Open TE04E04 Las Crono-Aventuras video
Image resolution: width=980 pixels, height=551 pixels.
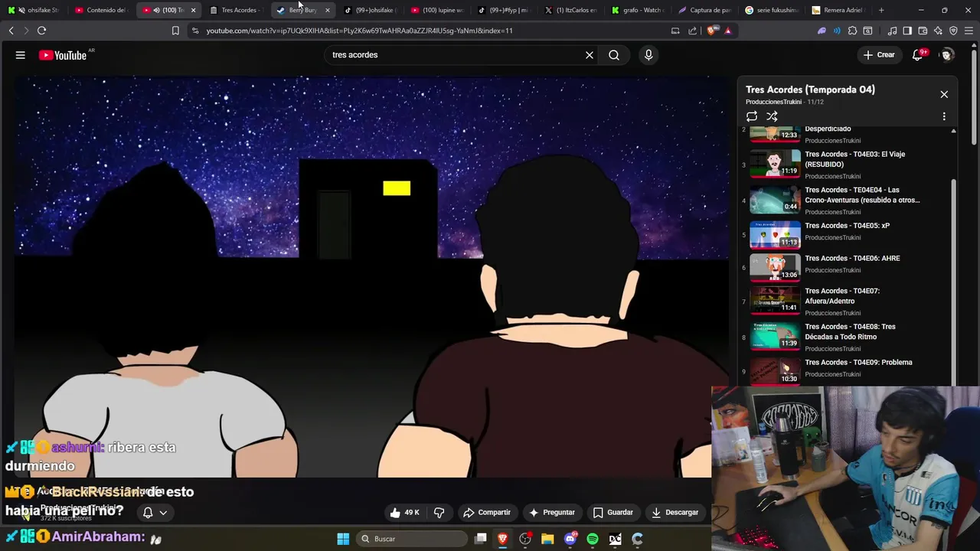tap(862, 195)
